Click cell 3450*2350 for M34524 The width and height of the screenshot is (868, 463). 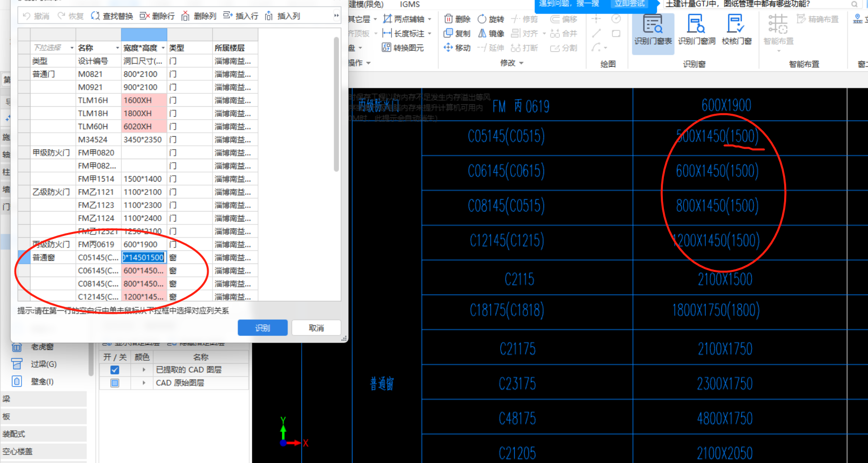coord(144,140)
